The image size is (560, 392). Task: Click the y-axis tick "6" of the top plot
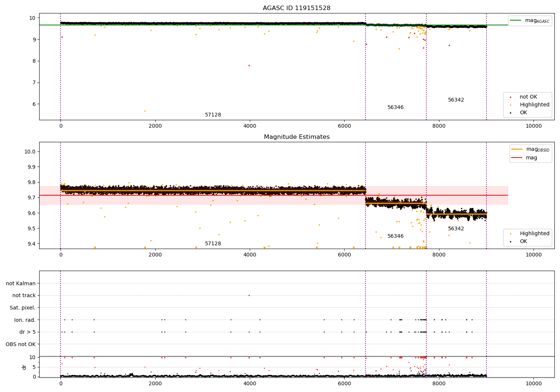coord(34,104)
